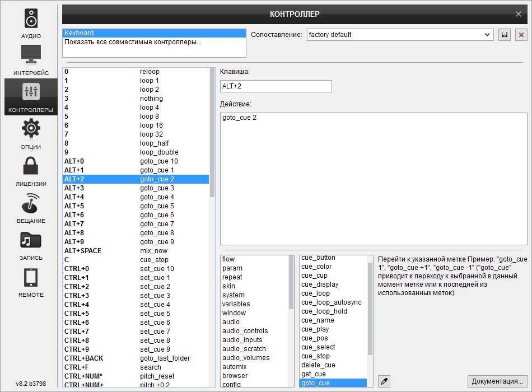This screenshot has height=392, width=532.
Task: Open the Licenses padlock section
Action: 31,170
